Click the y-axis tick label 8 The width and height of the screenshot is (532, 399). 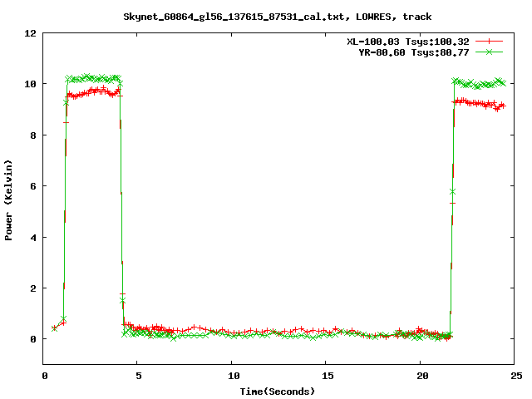point(33,135)
